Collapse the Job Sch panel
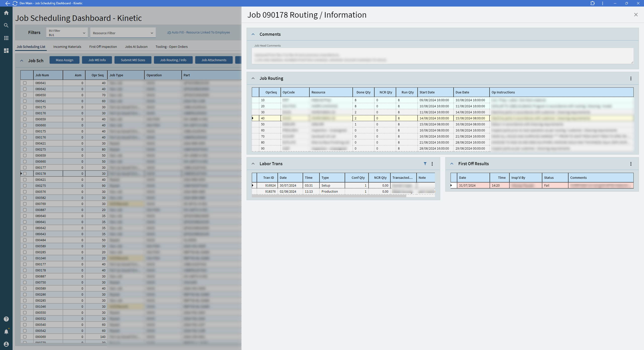 click(22, 61)
